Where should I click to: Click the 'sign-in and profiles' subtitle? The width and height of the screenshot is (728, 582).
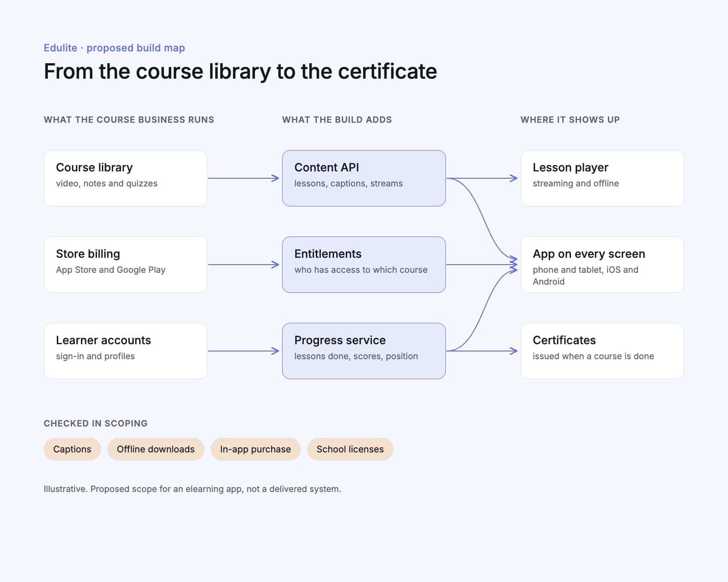tap(95, 356)
